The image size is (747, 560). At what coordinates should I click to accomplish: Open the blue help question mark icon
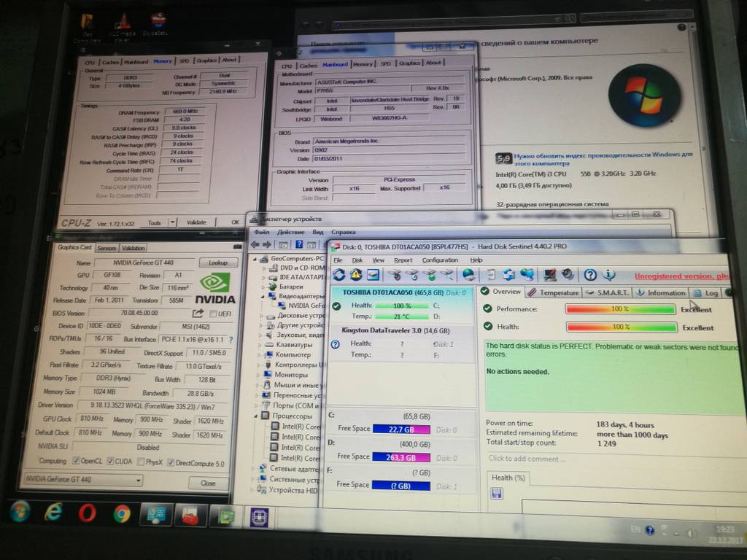click(x=590, y=275)
